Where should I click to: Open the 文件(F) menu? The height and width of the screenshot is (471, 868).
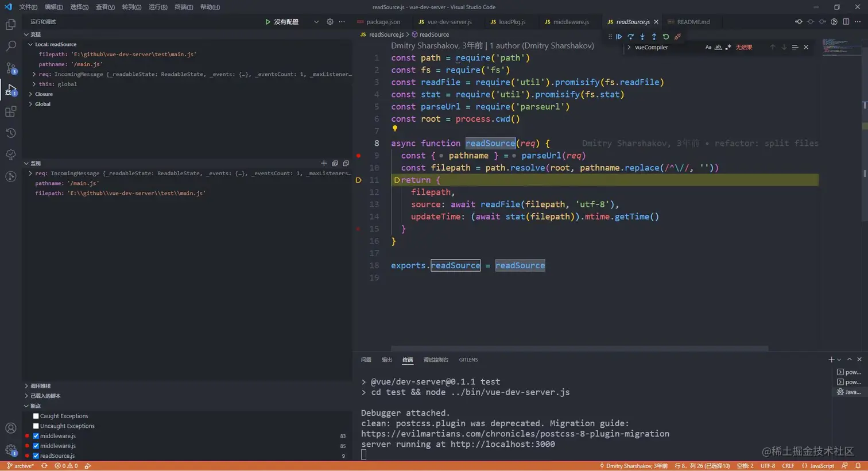coord(28,7)
